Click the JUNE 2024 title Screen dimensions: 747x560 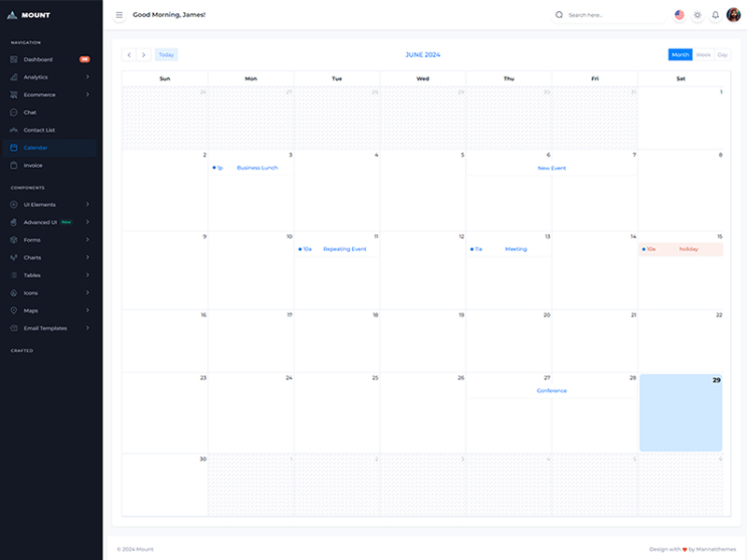[423, 55]
